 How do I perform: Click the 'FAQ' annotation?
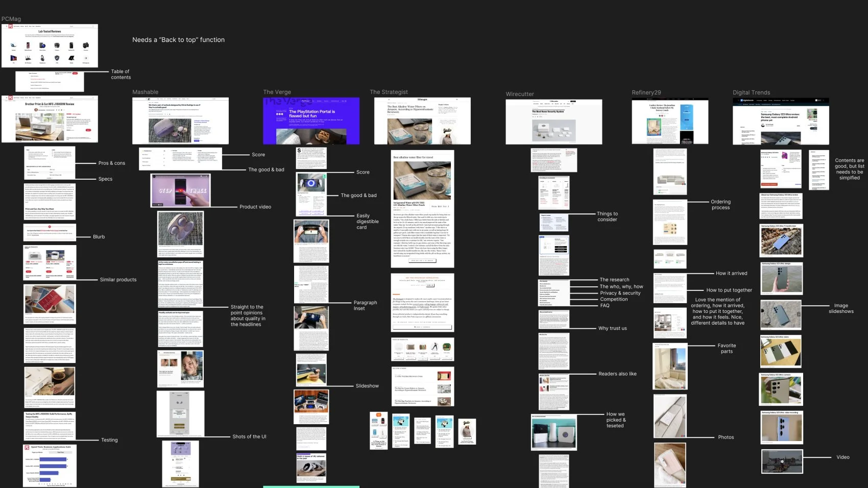[x=605, y=305]
